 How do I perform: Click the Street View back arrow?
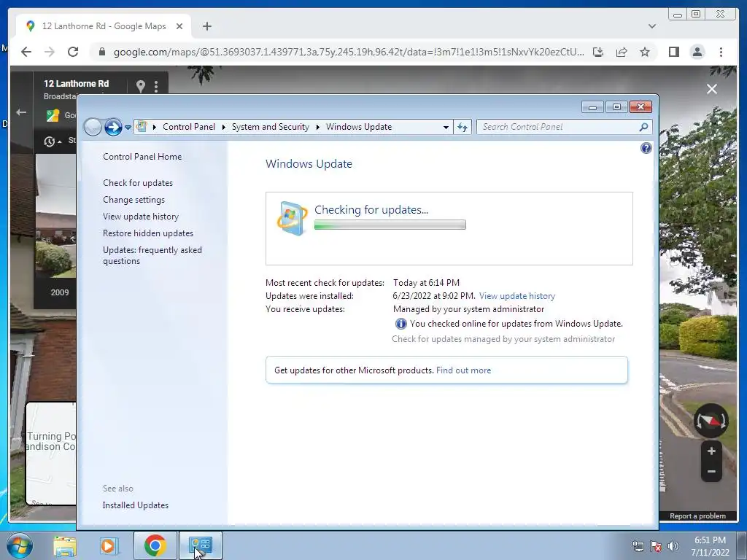[x=21, y=112]
